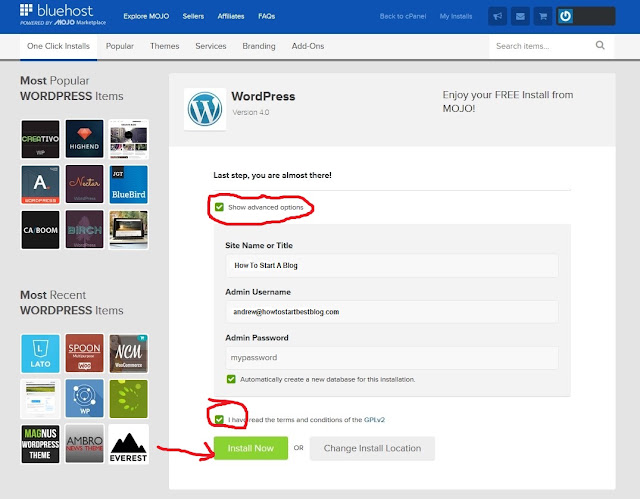Open Affiliates link in header

pos(231,16)
